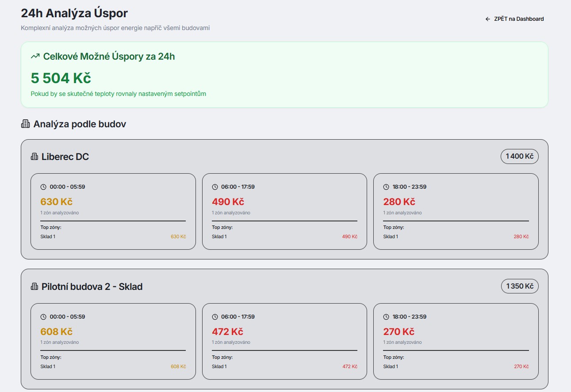Click the clock icon for Liberec DC 18:00 - 23:59
This screenshot has width=571, height=392.
pyautogui.click(x=386, y=187)
